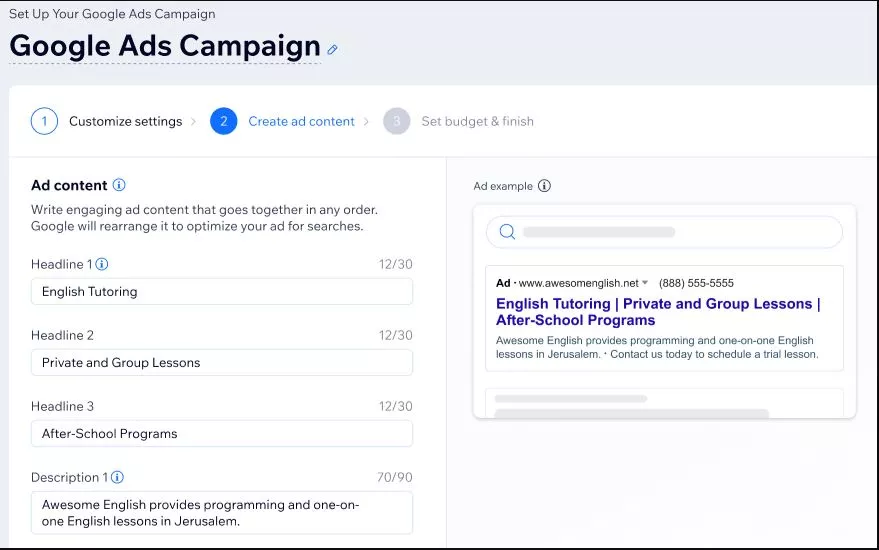Open the Description 1 info icon

[x=117, y=477]
